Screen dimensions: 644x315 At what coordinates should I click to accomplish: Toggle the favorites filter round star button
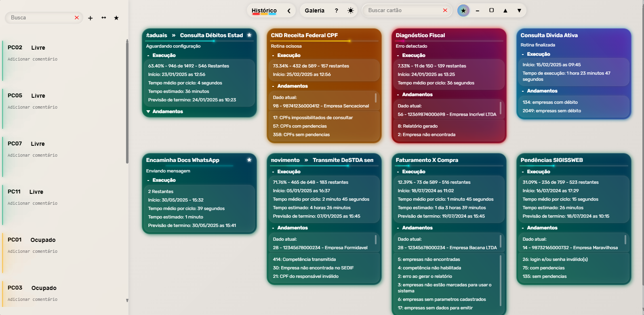coord(463,10)
